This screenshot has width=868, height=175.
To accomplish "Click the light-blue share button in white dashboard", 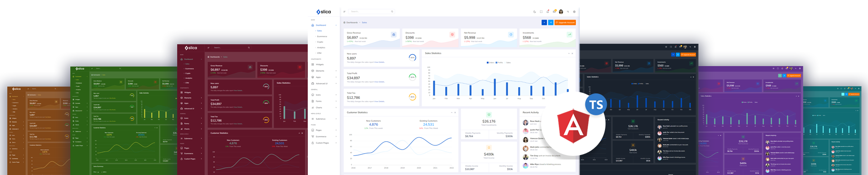I will tap(551, 22).
